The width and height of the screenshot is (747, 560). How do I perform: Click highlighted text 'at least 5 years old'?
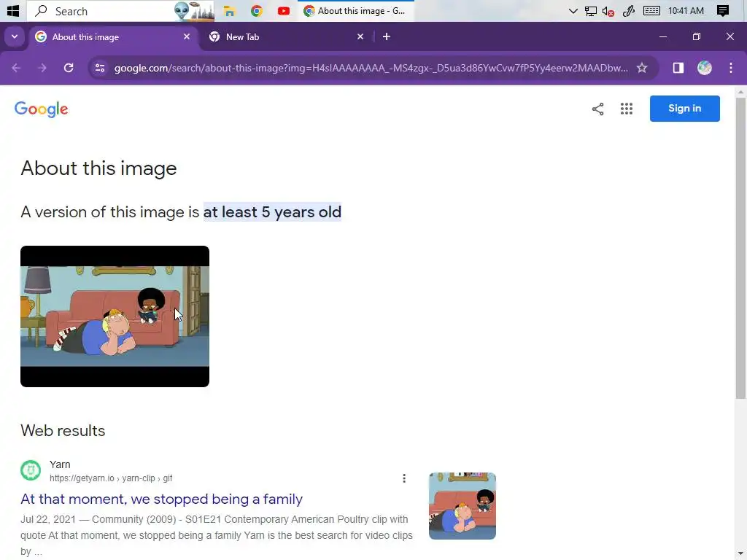tap(272, 212)
